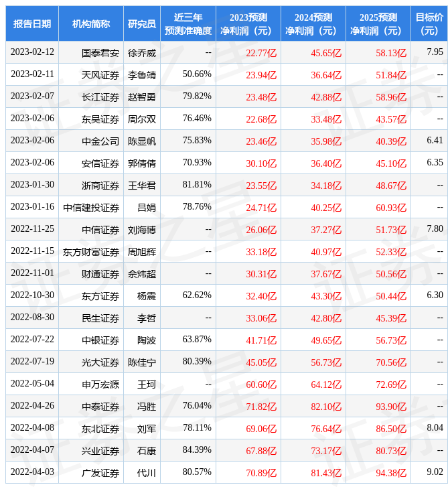Click accuracy value 79.82%
This screenshot has height=489, width=448.
tap(197, 96)
